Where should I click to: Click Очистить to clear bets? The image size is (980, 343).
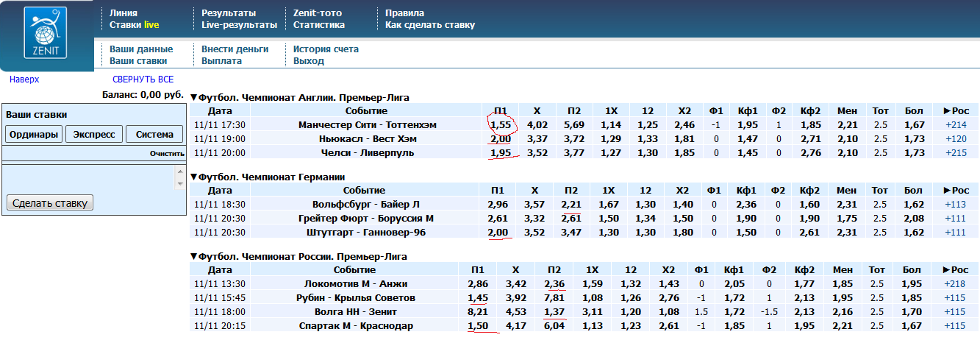click(166, 155)
